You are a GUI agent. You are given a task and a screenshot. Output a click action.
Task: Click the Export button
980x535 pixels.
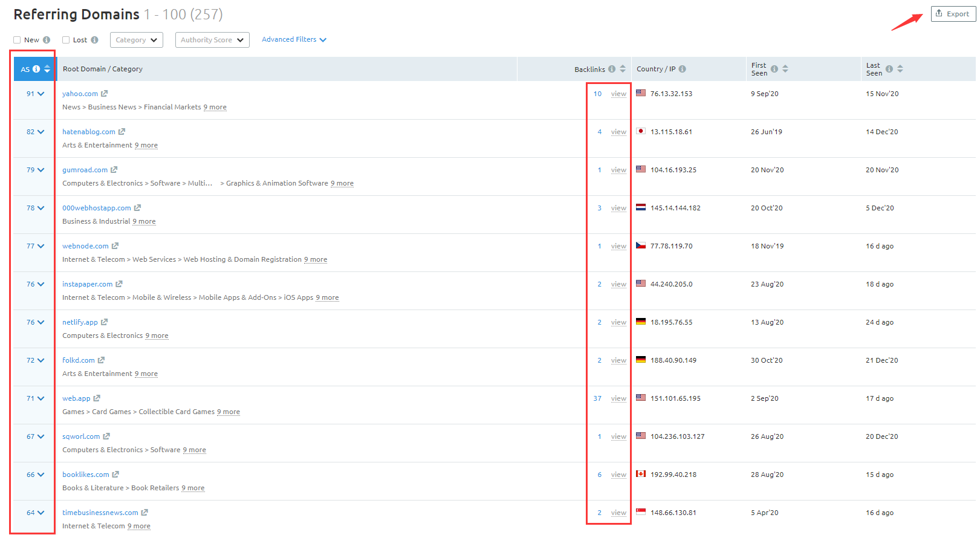coord(952,14)
